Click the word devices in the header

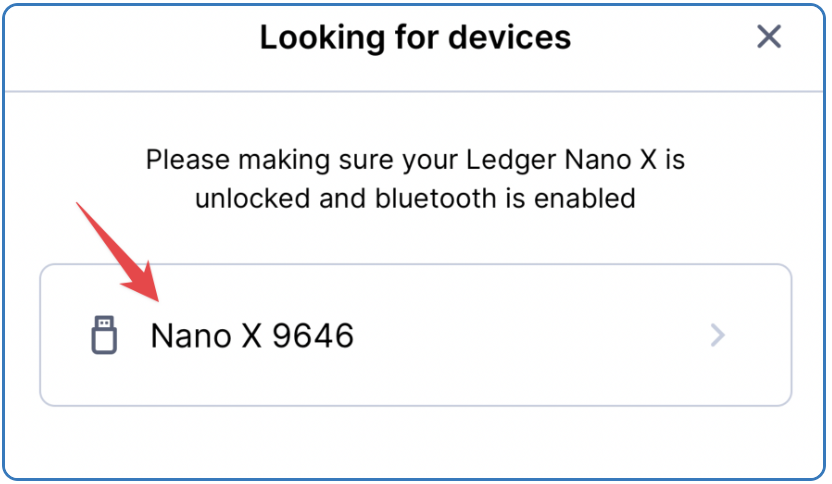tap(509, 37)
